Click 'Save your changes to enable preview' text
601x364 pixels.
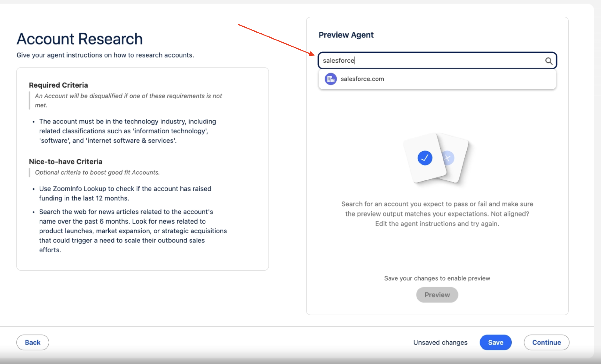[437, 278]
